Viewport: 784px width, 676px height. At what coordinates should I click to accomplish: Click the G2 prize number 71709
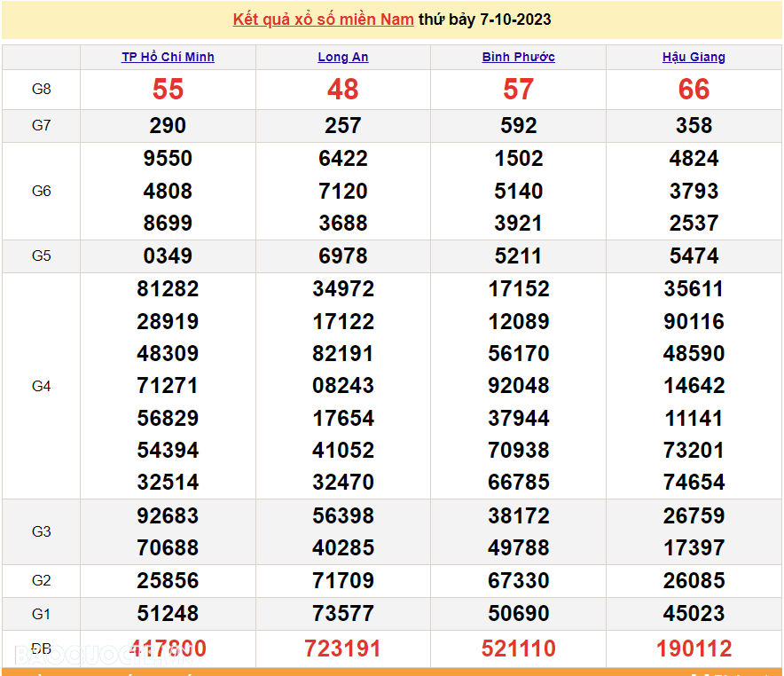click(x=343, y=581)
